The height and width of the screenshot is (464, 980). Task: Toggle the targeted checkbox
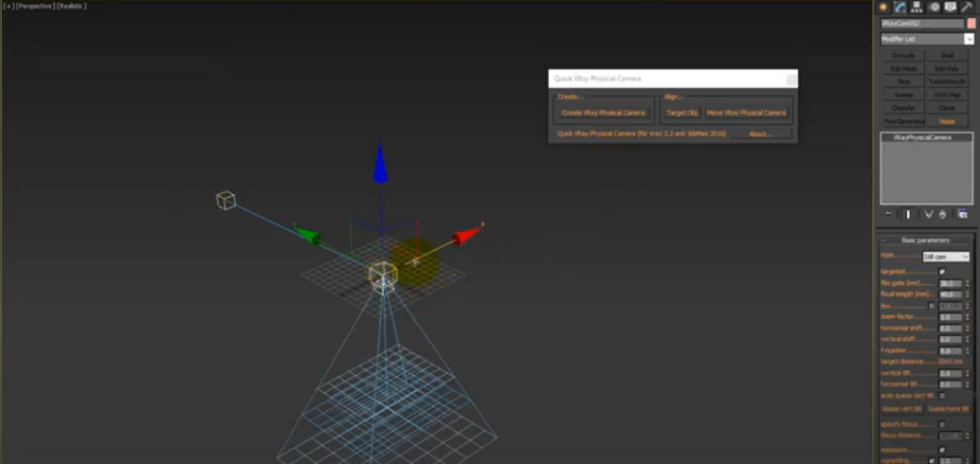click(942, 272)
